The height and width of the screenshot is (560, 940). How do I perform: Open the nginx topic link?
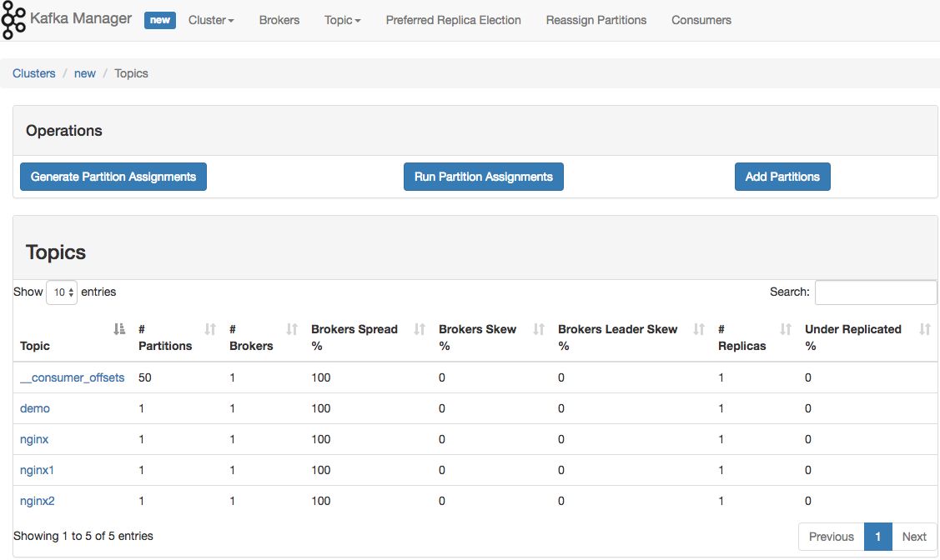point(34,439)
